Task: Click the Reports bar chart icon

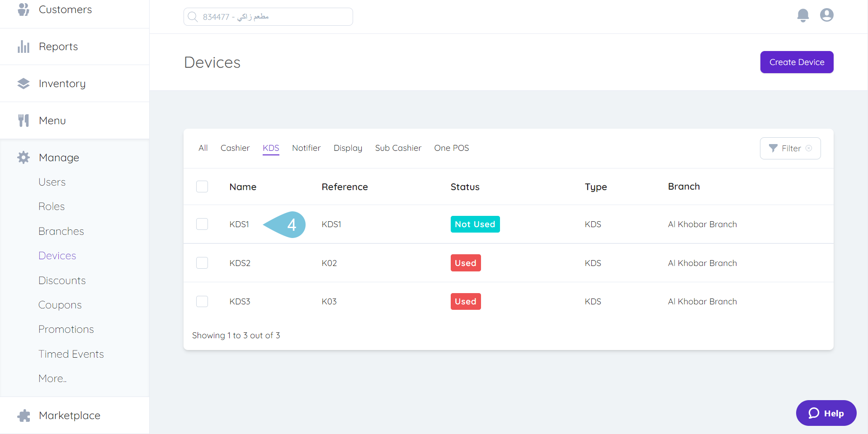Action: click(x=24, y=47)
